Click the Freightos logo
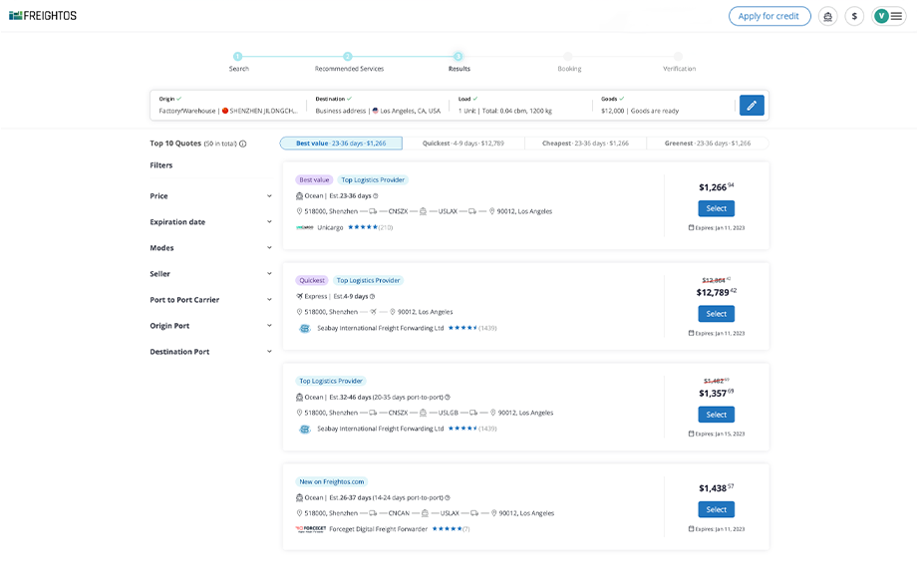The width and height of the screenshot is (917, 588). coord(43,16)
